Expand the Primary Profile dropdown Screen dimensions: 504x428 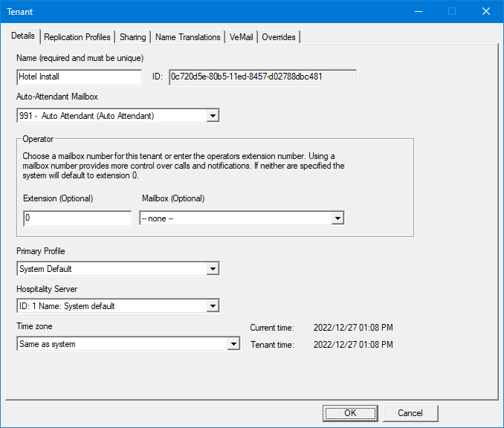pos(213,269)
